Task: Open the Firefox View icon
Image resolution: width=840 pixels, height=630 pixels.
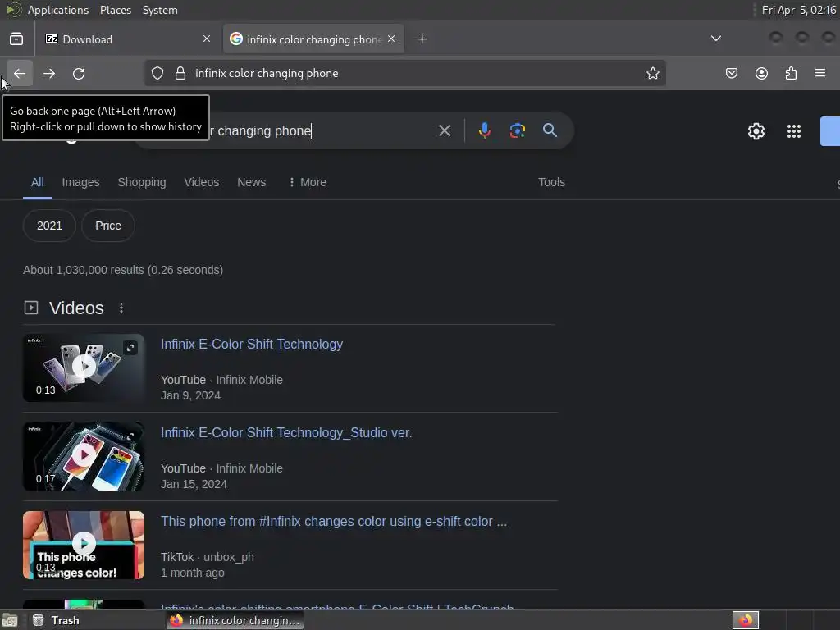Action: [x=16, y=39]
